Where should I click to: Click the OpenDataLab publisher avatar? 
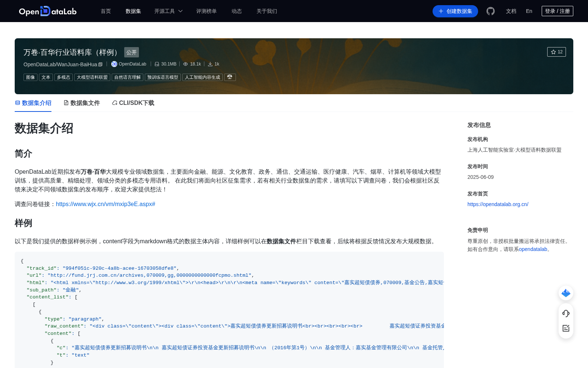click(114, 64)
